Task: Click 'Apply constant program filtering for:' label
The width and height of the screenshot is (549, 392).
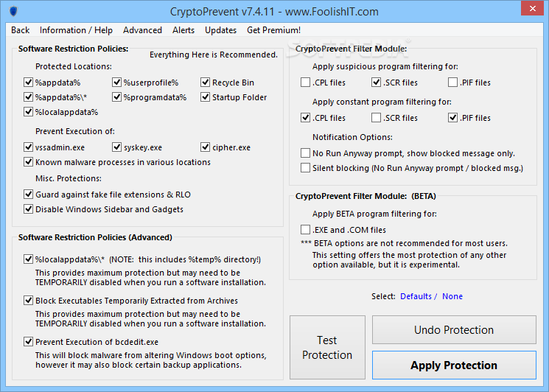Action: 382,102
